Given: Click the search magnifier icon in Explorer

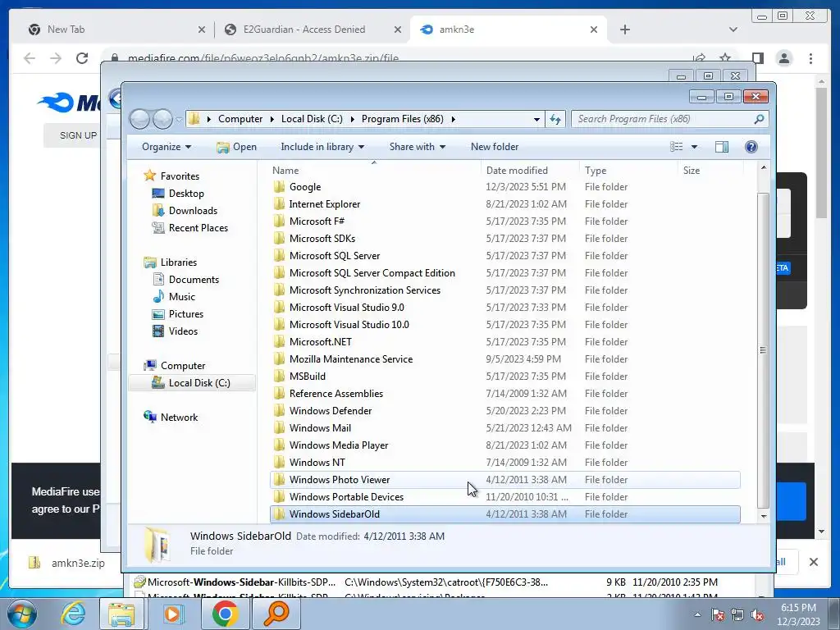Looking at the screenshot, I should (x=759, y=119).
